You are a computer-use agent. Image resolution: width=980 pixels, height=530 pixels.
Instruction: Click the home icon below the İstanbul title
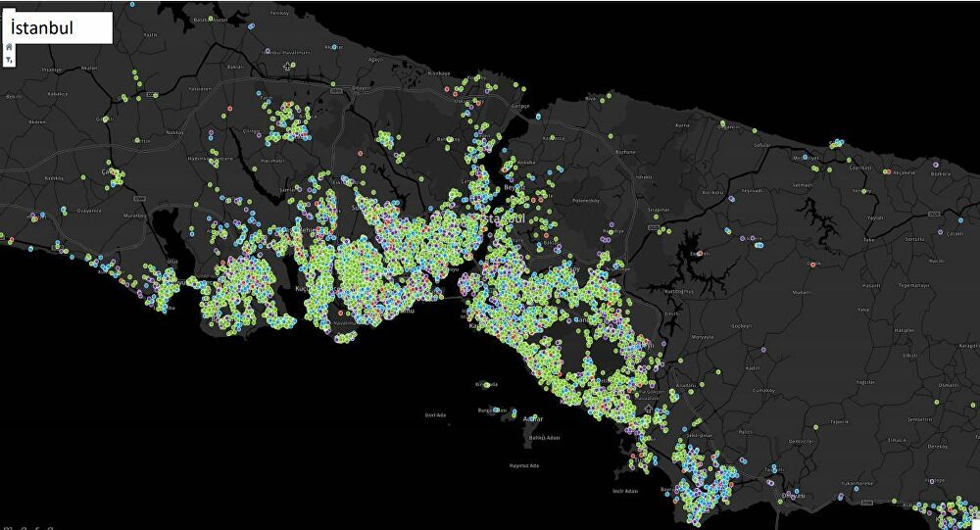(9, 47)
